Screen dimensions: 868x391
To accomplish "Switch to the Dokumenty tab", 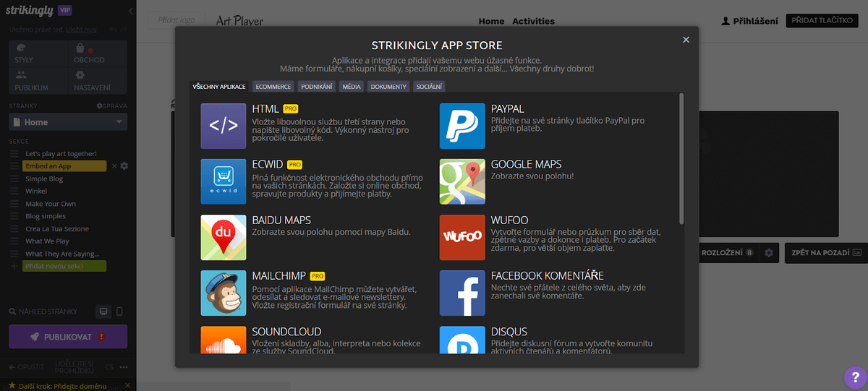I will pyautogui.click(x=388, y=87).
